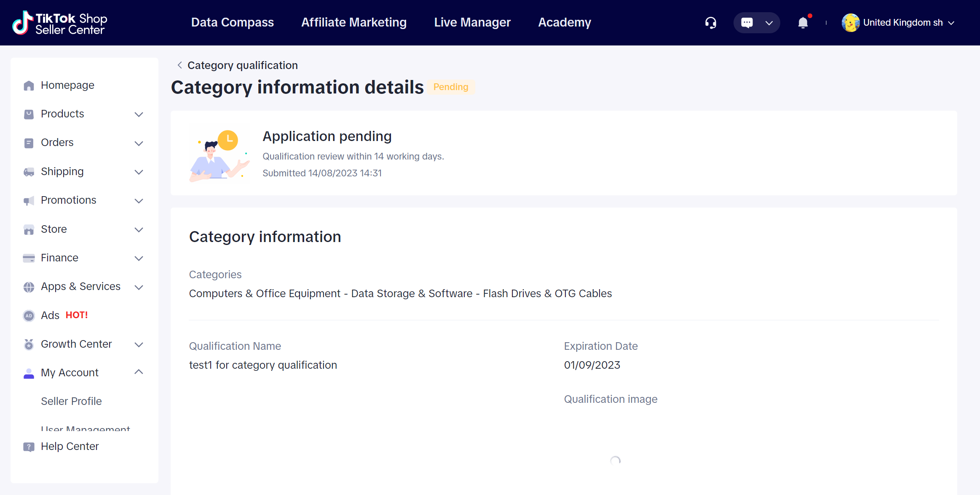Viewport: 980px width, 495px height.
Task: Click the Homepage house icon
Action: point(29,85)
